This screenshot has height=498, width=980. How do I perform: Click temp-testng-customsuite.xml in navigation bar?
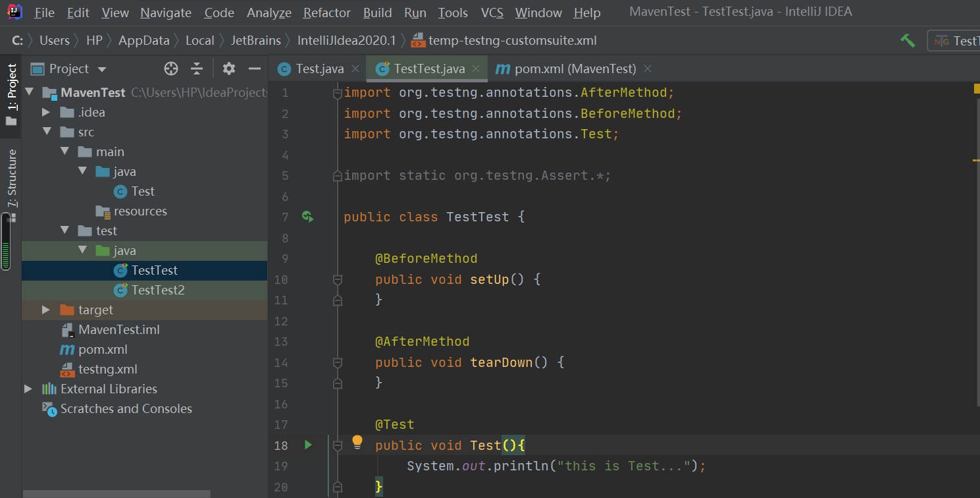click(504, 41)
